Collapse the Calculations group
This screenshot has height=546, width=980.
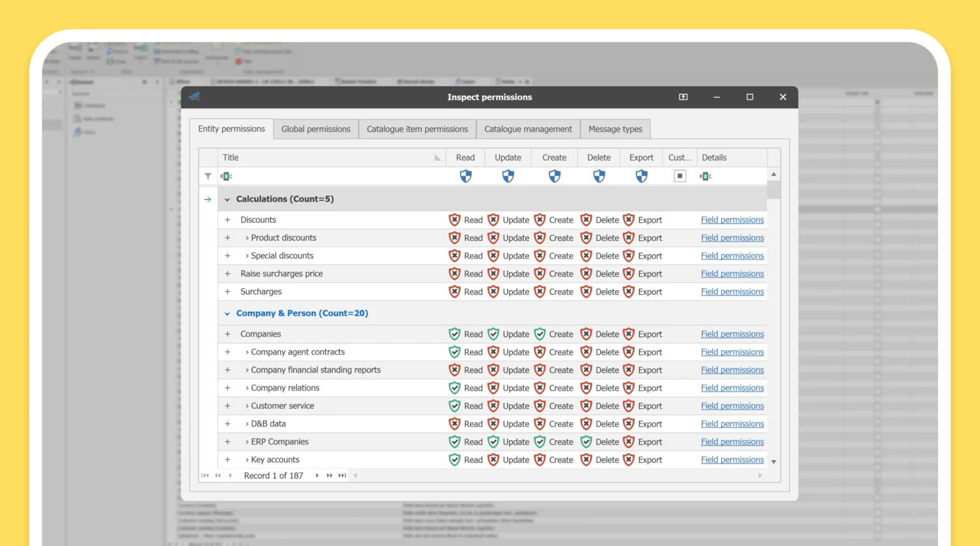click(x=227, y=200)
